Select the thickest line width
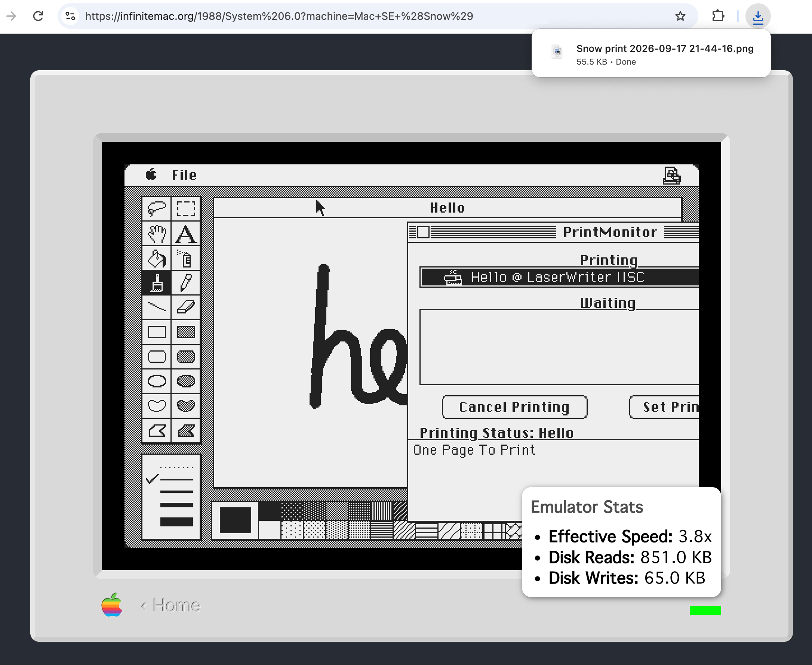The width and height of the screenshot is (812, 665). (176, 522)
